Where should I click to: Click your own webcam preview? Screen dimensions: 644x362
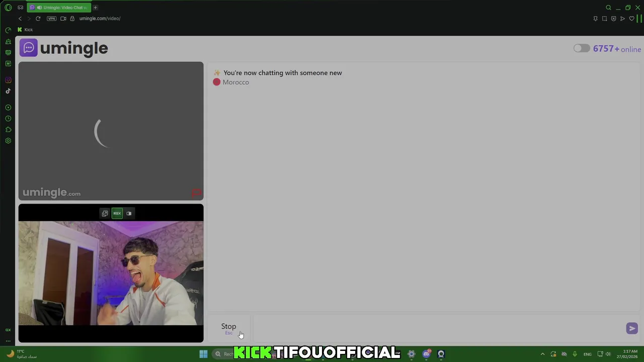pos(111,274)
